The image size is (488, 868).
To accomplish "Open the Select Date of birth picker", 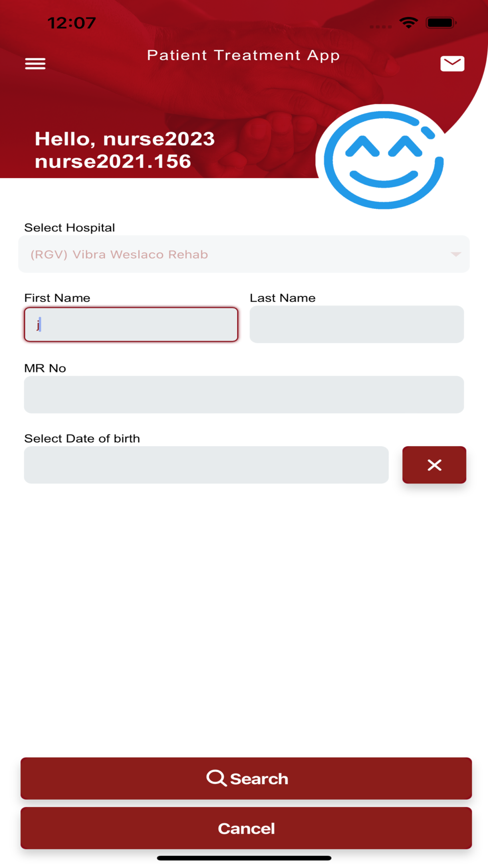I will coord(206,465).
